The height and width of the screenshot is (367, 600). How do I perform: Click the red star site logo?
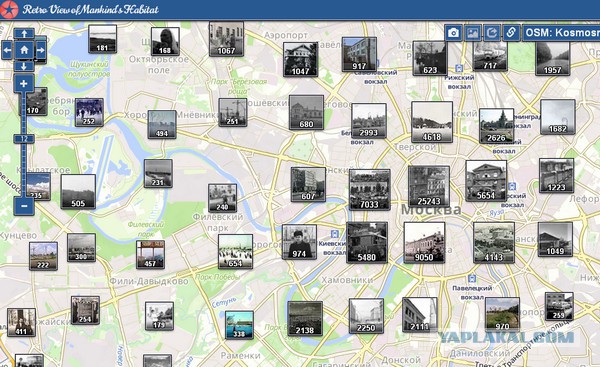point(9,10)
